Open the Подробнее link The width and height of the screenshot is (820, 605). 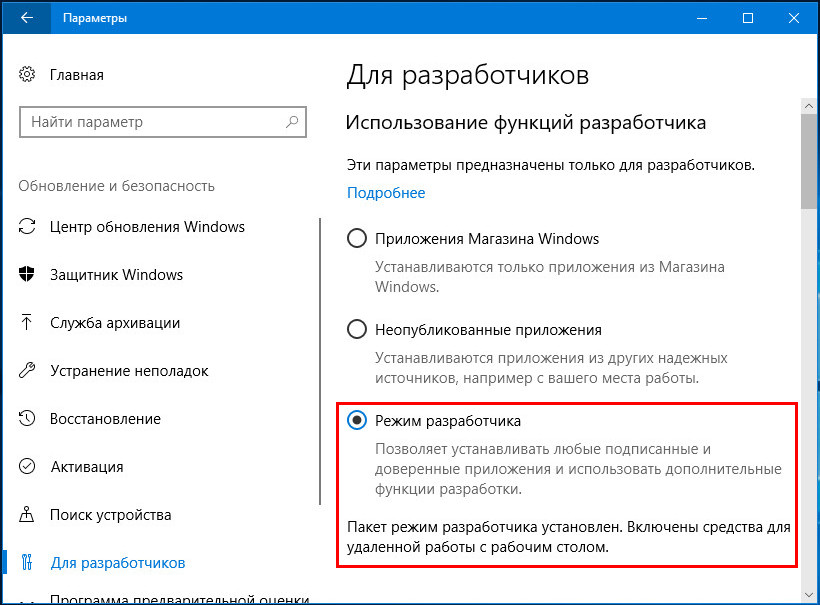point(386,192)
